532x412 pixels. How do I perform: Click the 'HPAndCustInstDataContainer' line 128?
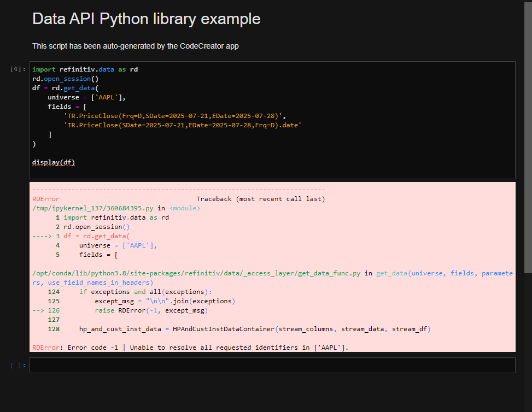coord(255,329)
